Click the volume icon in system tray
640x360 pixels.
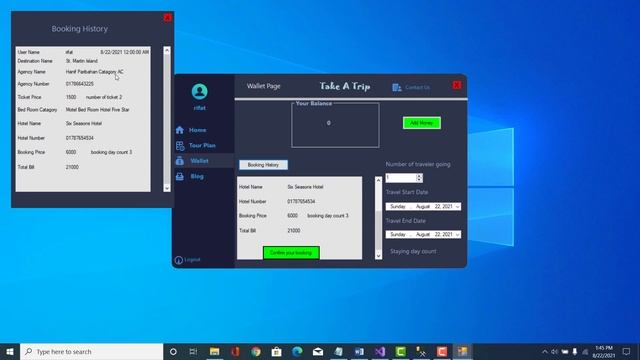click(x=554, y=351)
